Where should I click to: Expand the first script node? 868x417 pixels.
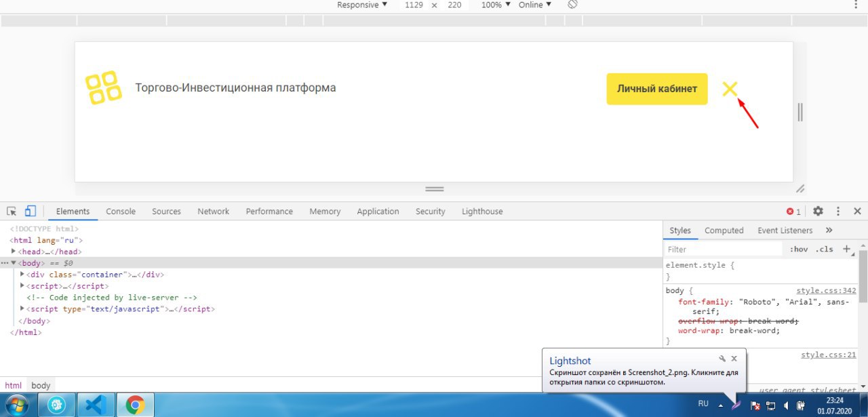click(x=22, y=286)
